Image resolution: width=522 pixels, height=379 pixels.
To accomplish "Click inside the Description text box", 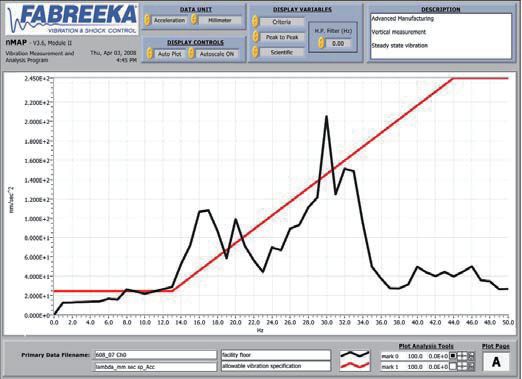I will [441, 36].
